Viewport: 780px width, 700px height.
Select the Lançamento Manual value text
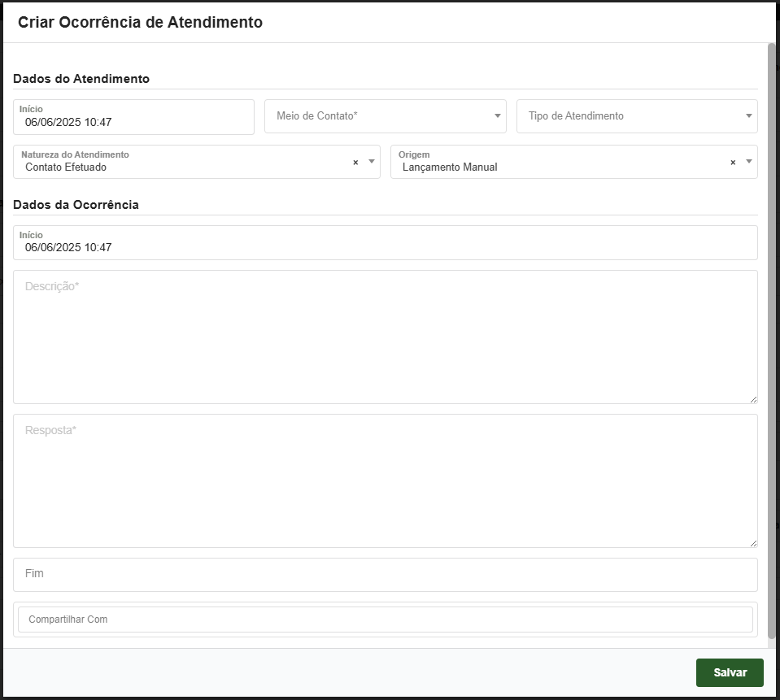[450, 167]
